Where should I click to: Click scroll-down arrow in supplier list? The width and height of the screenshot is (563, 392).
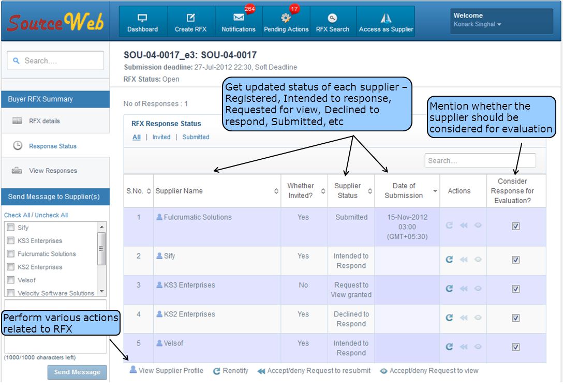pos(101,292)
